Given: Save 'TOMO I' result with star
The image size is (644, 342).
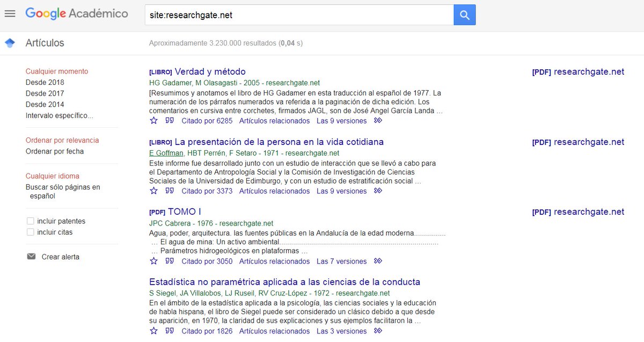Looking at the screenshot, I should tap(154, 261).
